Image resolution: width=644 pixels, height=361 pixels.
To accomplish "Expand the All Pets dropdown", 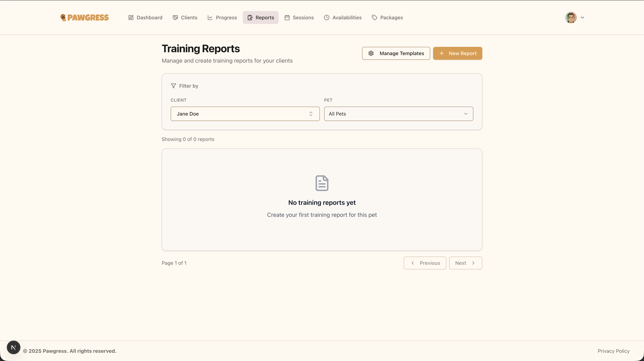I will point(399,114).
